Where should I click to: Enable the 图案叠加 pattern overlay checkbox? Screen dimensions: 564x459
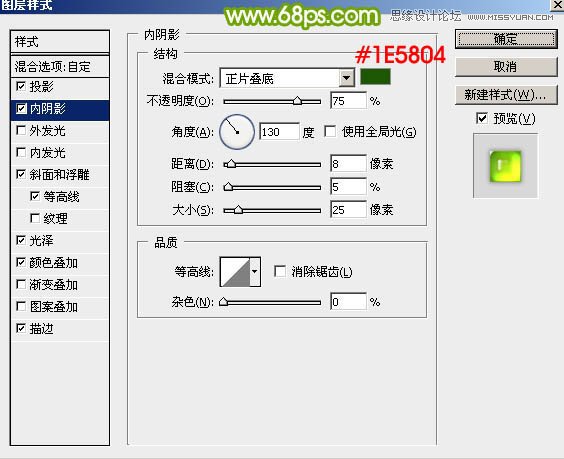click(x=21, y=306)
